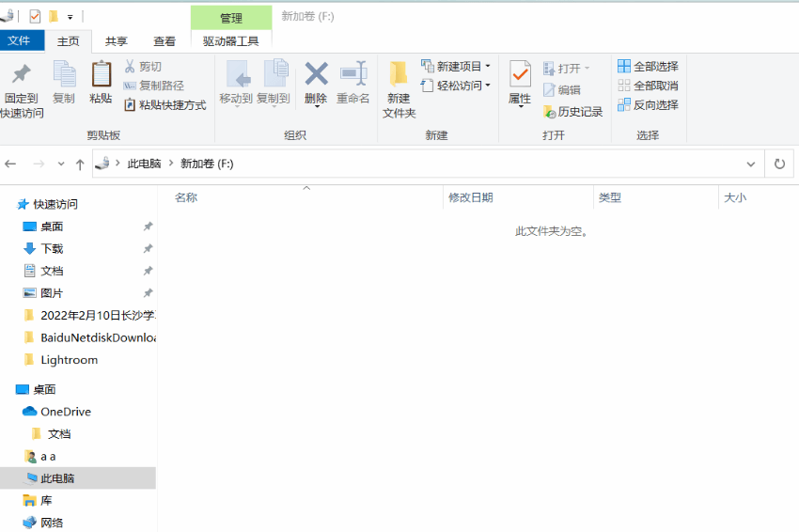Click the new folder icon in title bar
Screen dimensions: 799x532
tap(53, 17)
